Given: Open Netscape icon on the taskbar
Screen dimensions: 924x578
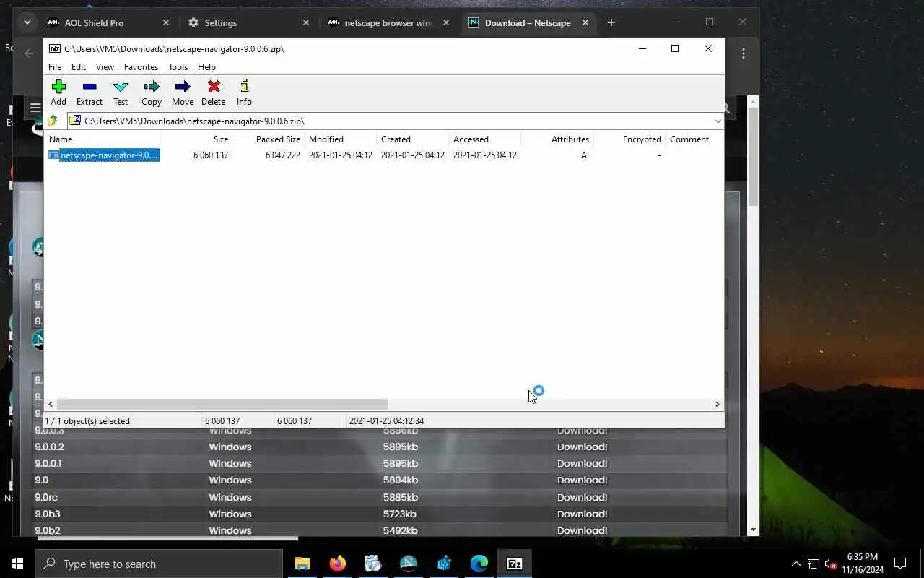Looking at the screenshot, I should tap(408, 564).
